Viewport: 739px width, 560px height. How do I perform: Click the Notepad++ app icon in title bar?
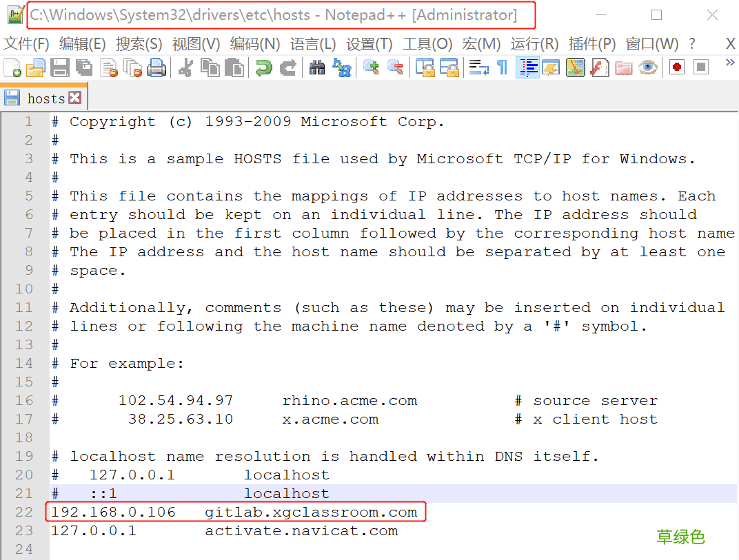pos(16,15)
